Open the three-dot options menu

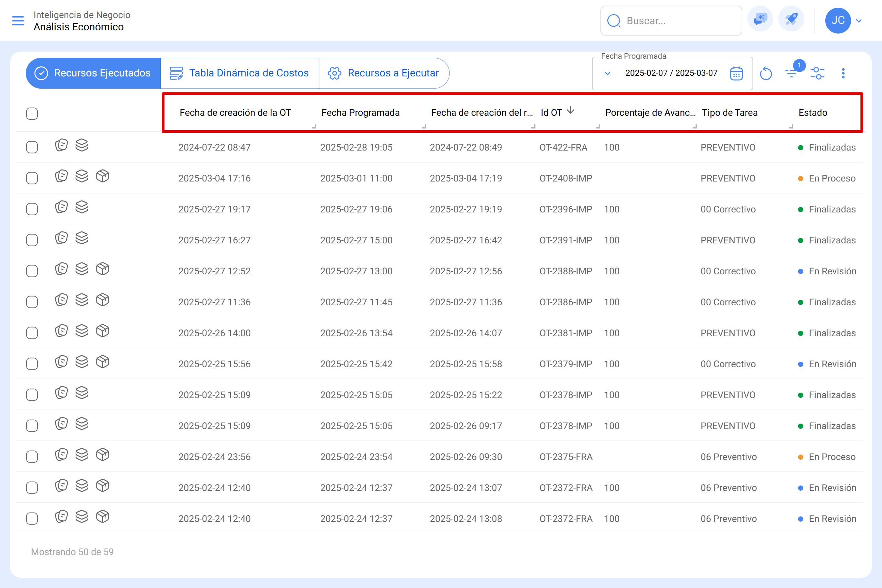843,73
